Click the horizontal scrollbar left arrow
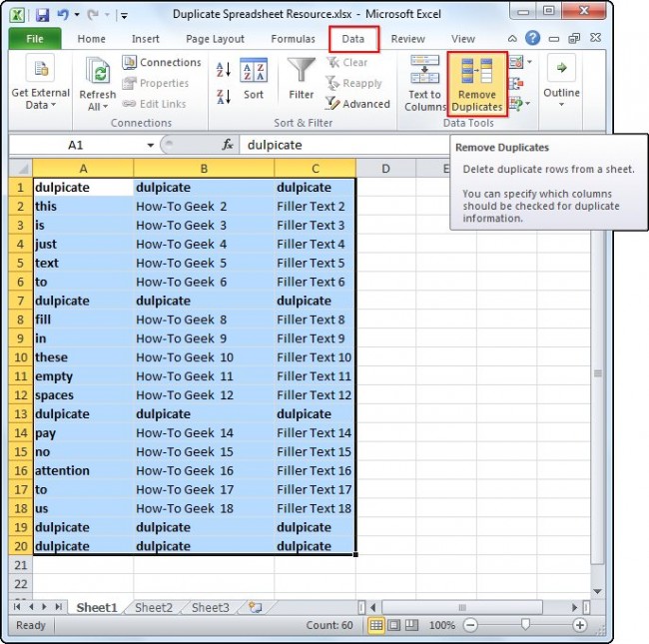This screenshot has height=644, width=649. [373, 608]
